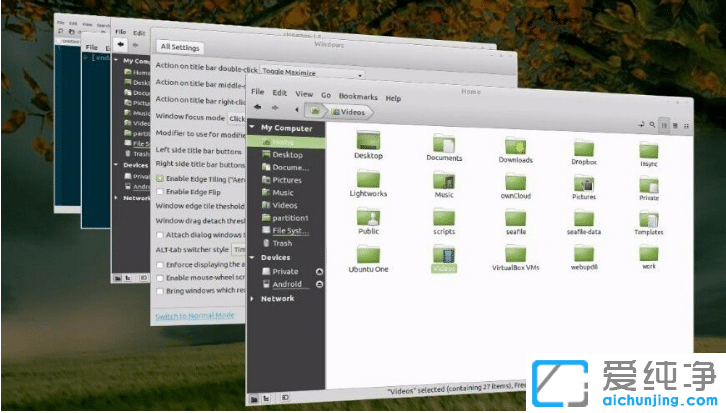The width and height of the screenshot is (726, 413).
Task: Click Switch to Normal Mode link
Action: (x=195, y=317)
